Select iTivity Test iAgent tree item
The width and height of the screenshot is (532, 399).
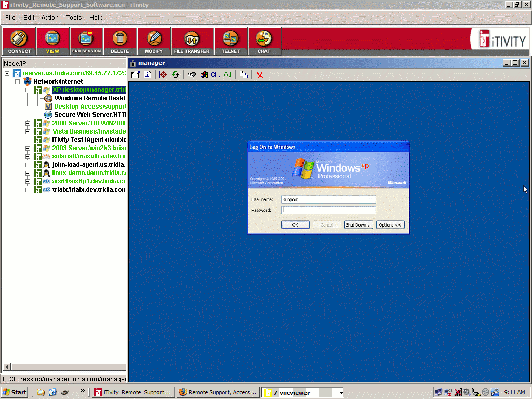[88, 140]
